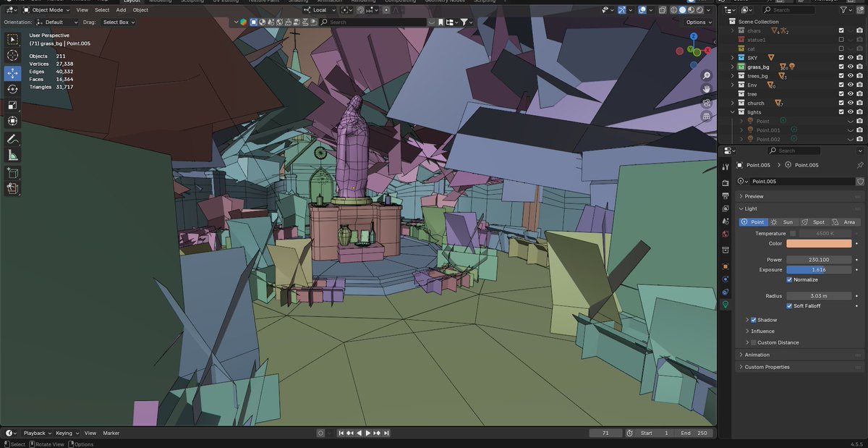Open the viewport Options popover
Viewport: 868px width, 448px height.
click(x=698, y=22)
